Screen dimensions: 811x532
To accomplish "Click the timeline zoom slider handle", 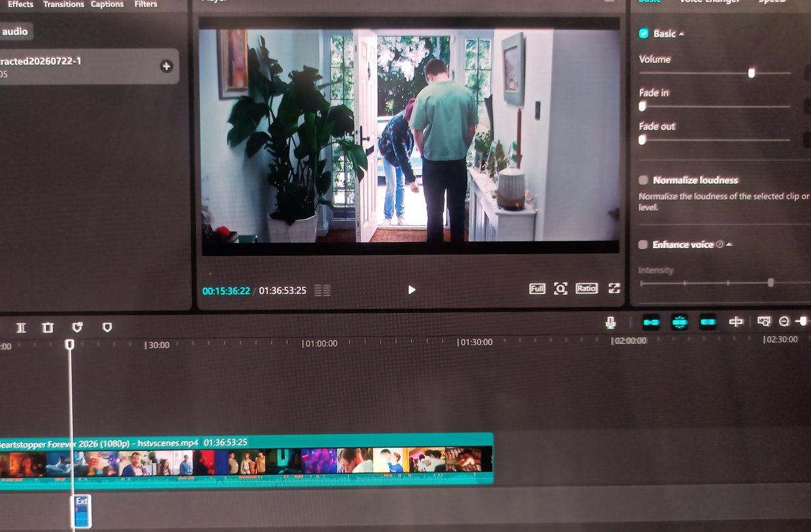I will [803, 322].
